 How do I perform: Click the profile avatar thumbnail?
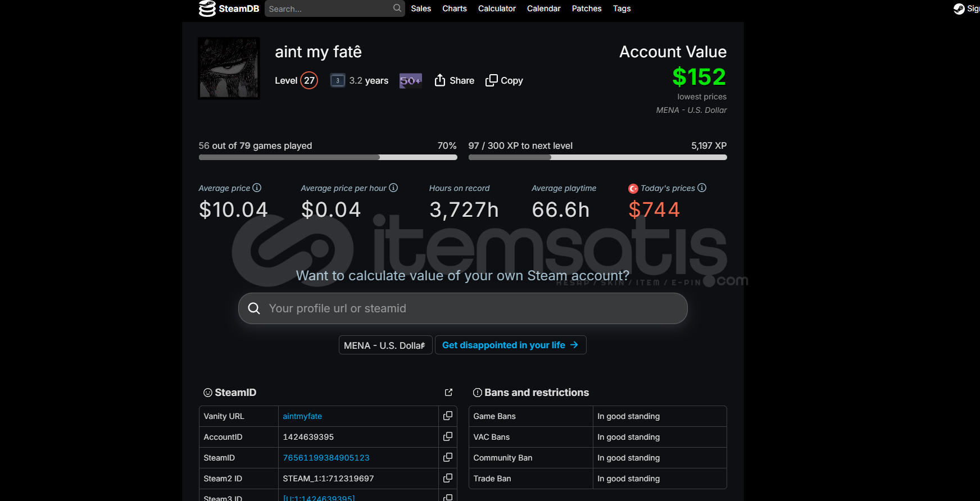[x=229, y=69]
